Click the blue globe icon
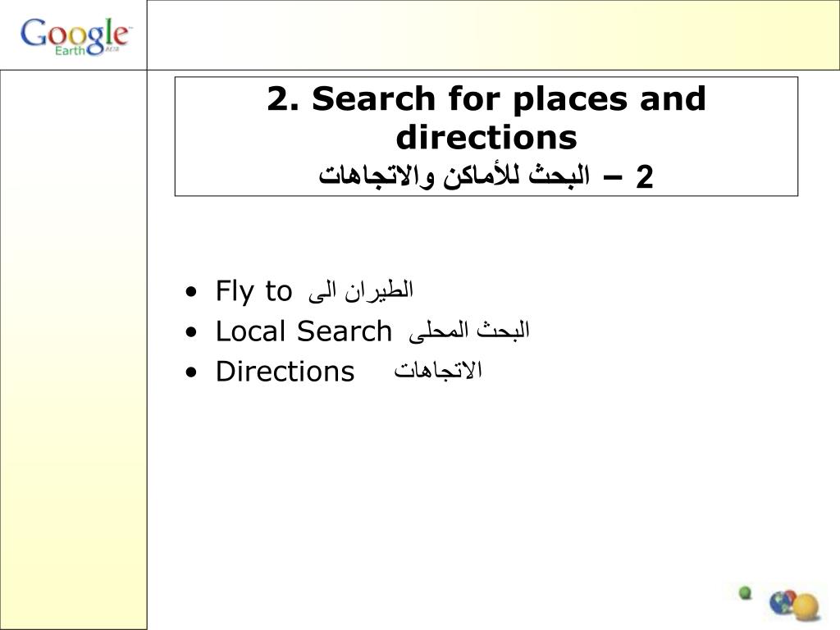The height and width of the screenshot is (630, 840). point(781,603)
